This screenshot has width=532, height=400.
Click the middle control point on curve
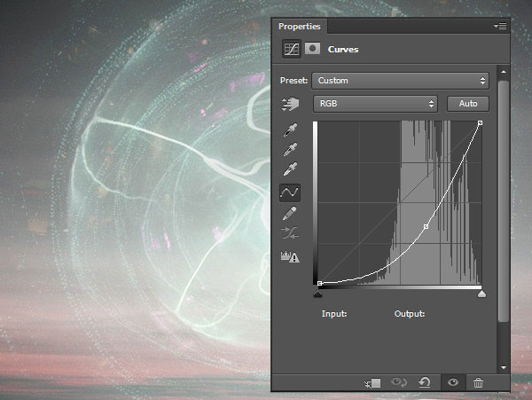click(426, 227)
